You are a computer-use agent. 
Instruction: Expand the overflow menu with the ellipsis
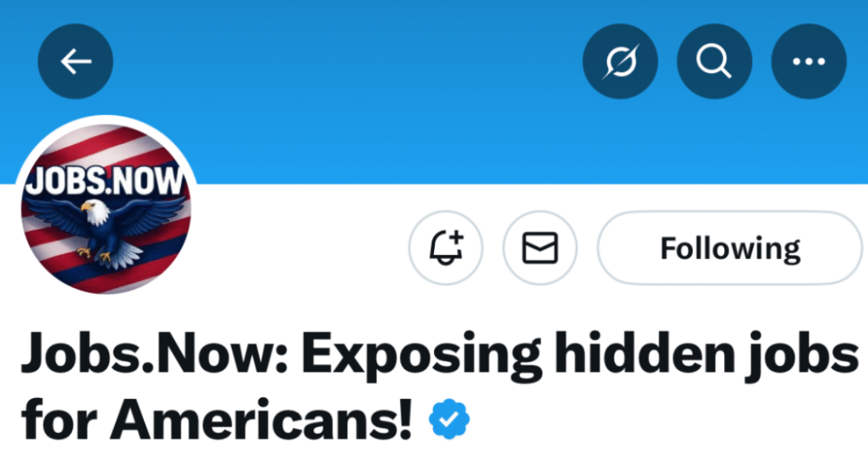pyautogui.click(x=809, y=62)
